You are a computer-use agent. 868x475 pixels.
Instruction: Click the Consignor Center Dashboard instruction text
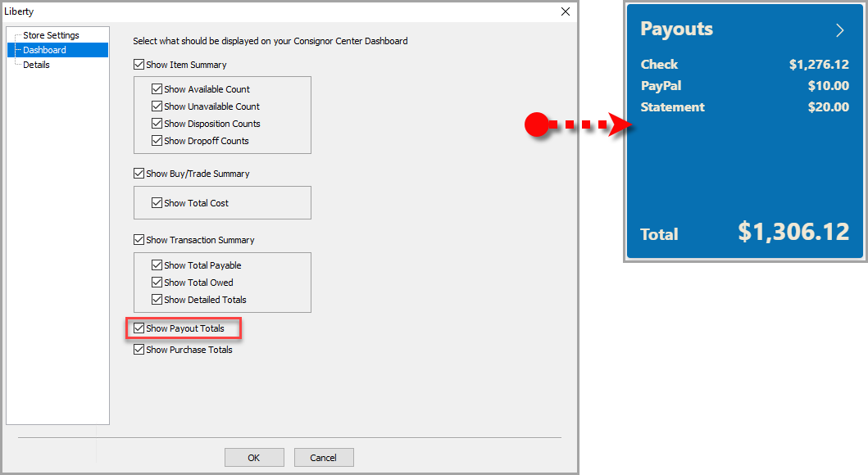[270, 41]
